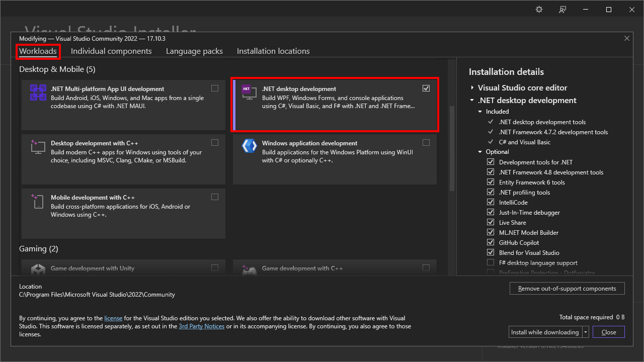Close the Modifying dialog with X

pyautogui.click(x=627, y=38)
